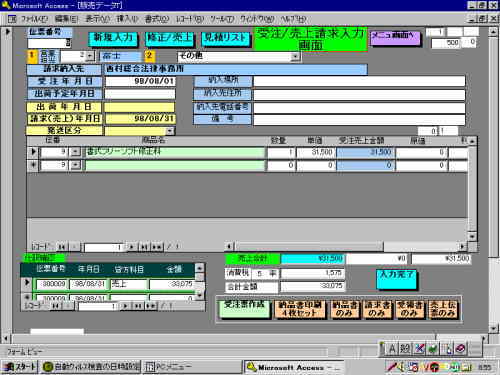Open the ファイル(F) menu

click(x=35, y=19)
